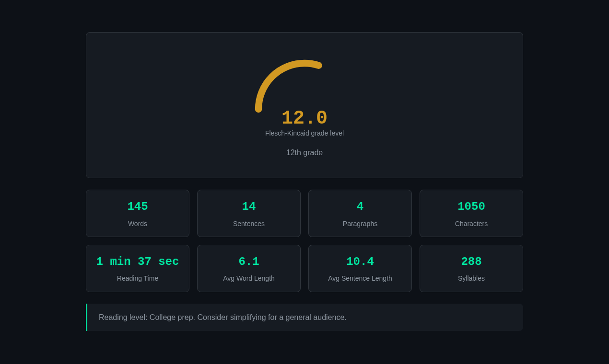Select the 14 sentences value
Image resolution: width=609 pixels, height=364 pixels.
(249, 206)
